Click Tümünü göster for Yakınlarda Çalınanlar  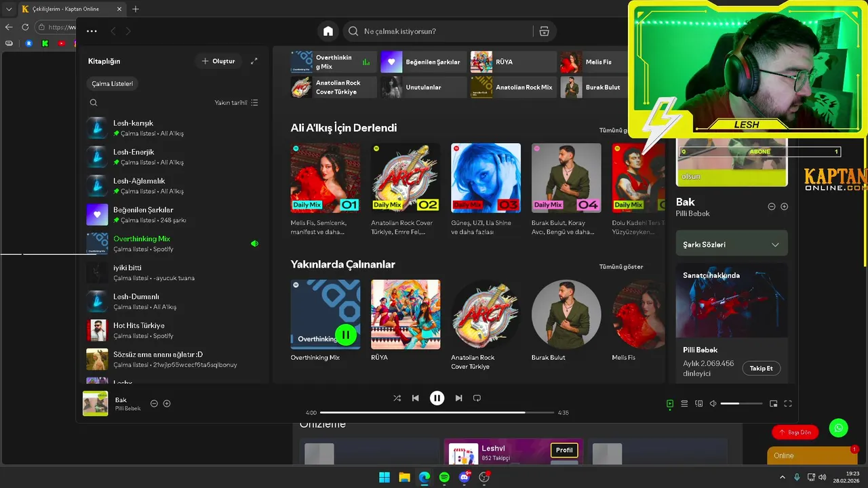[x=621, y=266]
